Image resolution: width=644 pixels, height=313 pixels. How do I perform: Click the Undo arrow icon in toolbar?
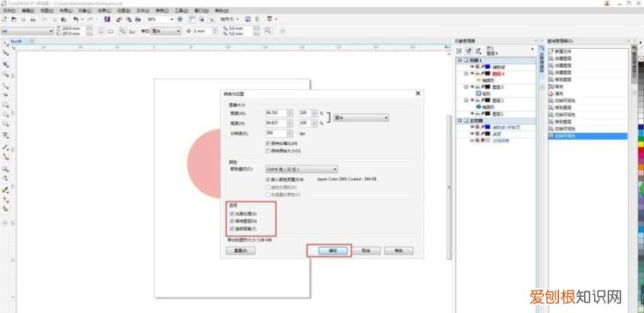pyautogui.click(x=76, y=19)
